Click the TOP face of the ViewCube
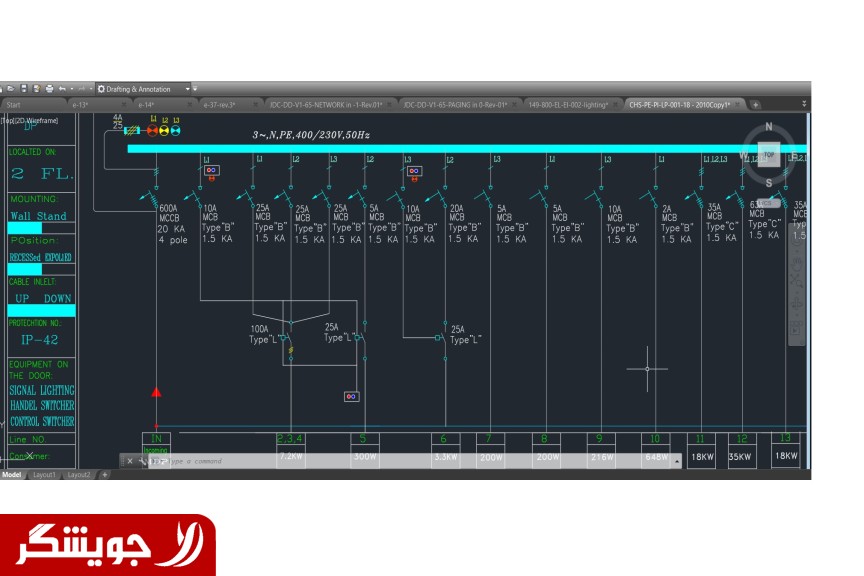Viewport: 864px width, 576px height. pos(769,155)
